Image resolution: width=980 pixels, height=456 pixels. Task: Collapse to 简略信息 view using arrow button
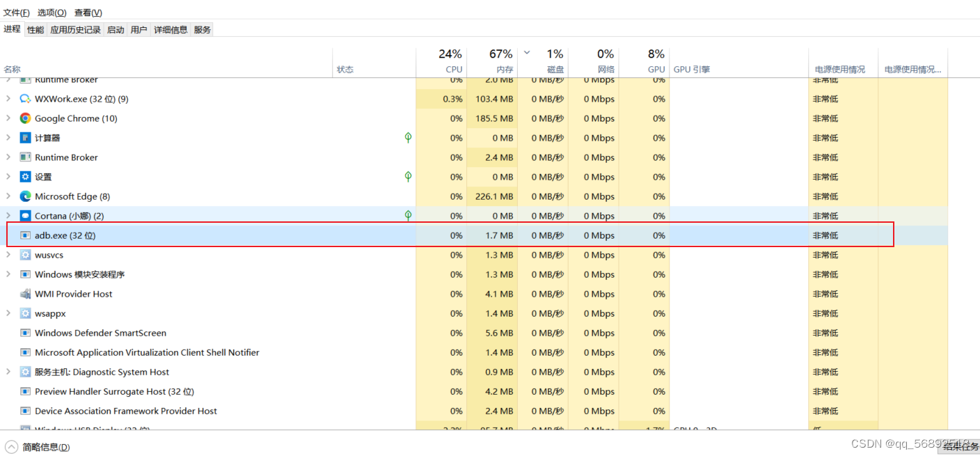pos(11,447)
